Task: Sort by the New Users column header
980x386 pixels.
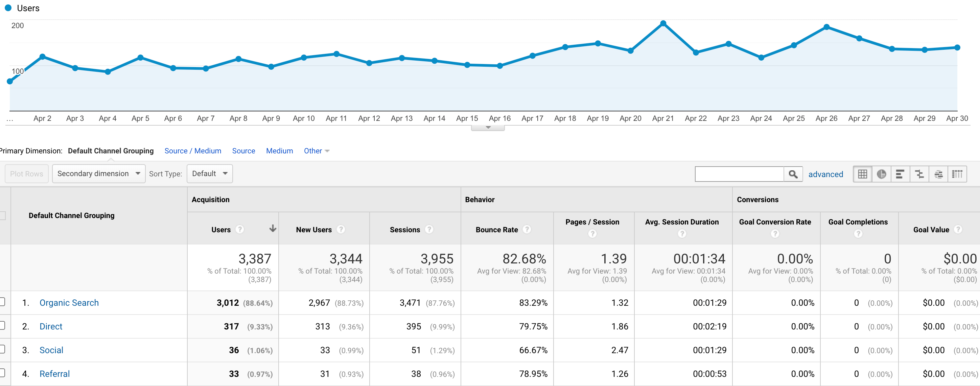Action: pos(314,230)
